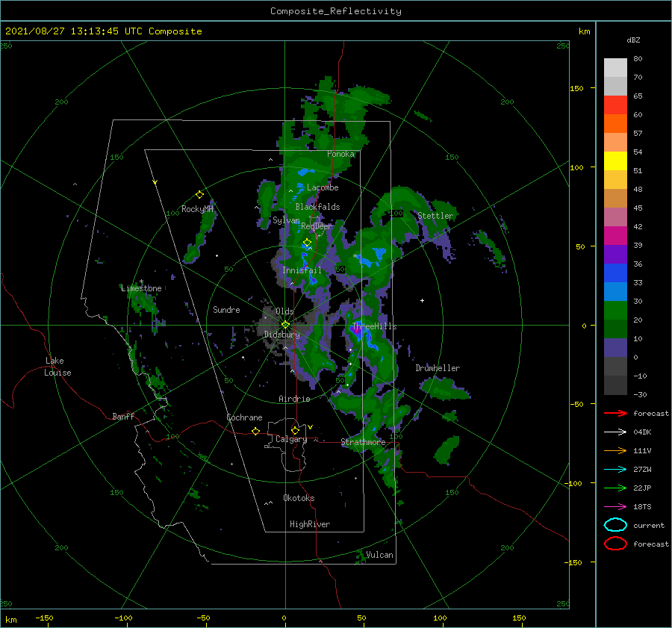672x628 pixels.
Task: Click the Composite_Reflectivity title
Action: point(336,11)
